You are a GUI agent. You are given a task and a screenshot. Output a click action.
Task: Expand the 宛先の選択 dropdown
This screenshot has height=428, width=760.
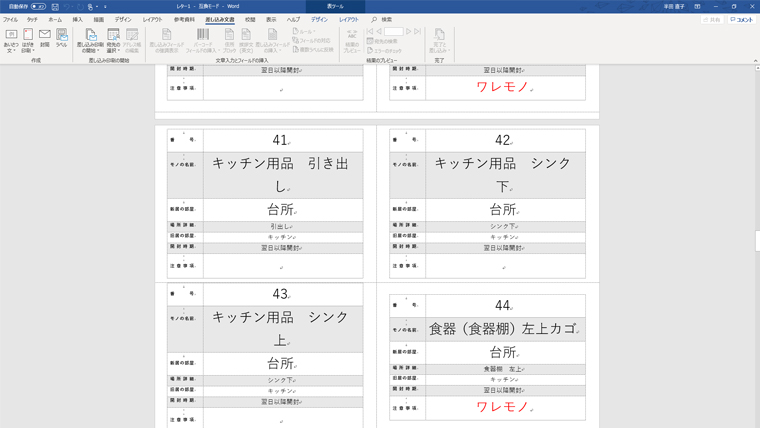click(x=113, y=40)
